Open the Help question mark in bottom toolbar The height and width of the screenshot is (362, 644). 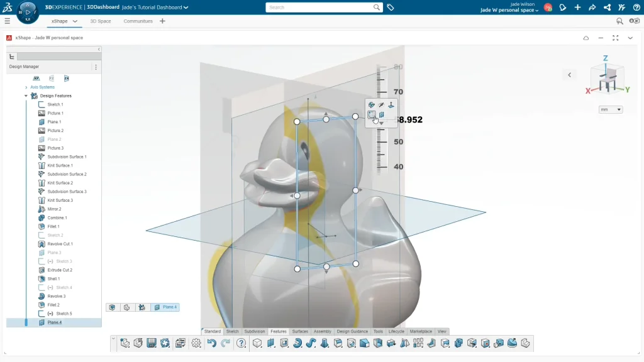click(241, 343)
